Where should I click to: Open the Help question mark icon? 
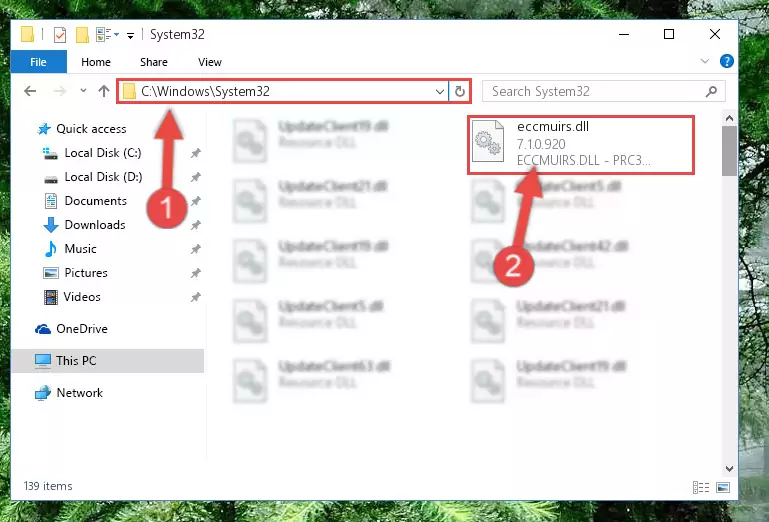(726, 61)
